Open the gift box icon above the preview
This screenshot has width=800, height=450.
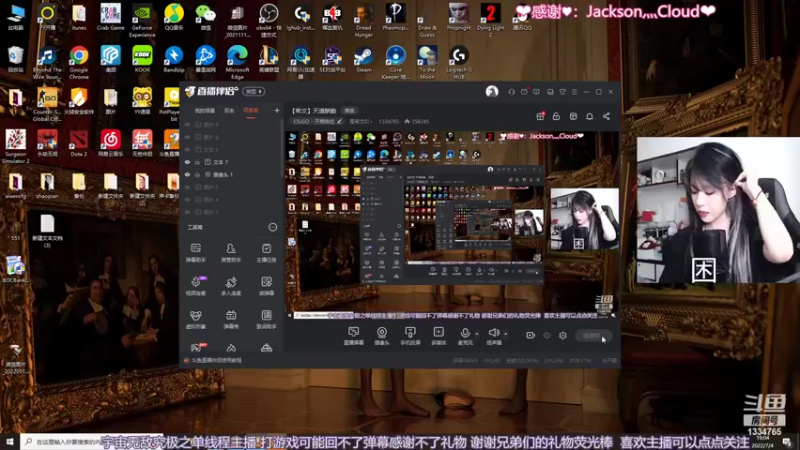pyautogui.click(x=540, y=116)
